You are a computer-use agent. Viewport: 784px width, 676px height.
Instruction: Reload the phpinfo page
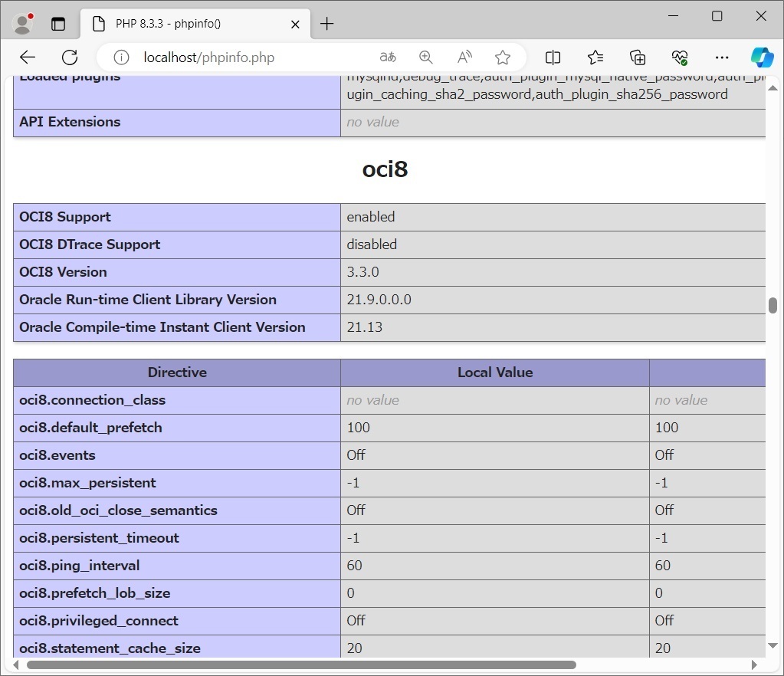69,57
